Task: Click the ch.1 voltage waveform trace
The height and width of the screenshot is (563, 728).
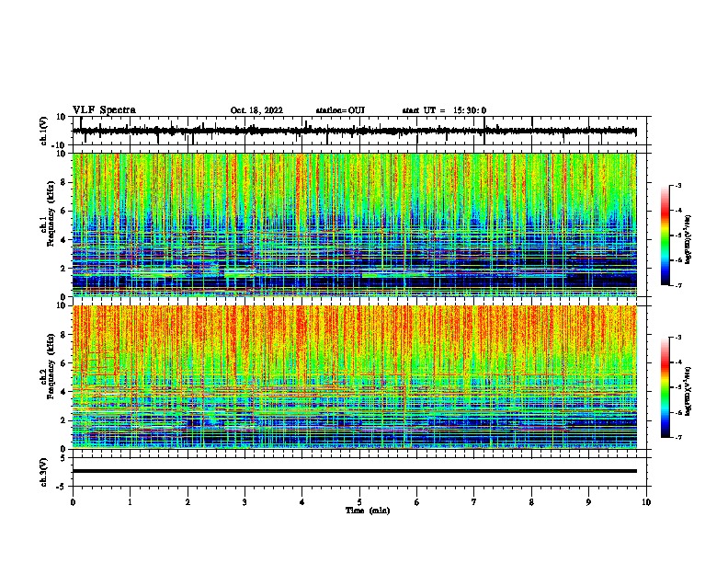Action: click(354, 132)
